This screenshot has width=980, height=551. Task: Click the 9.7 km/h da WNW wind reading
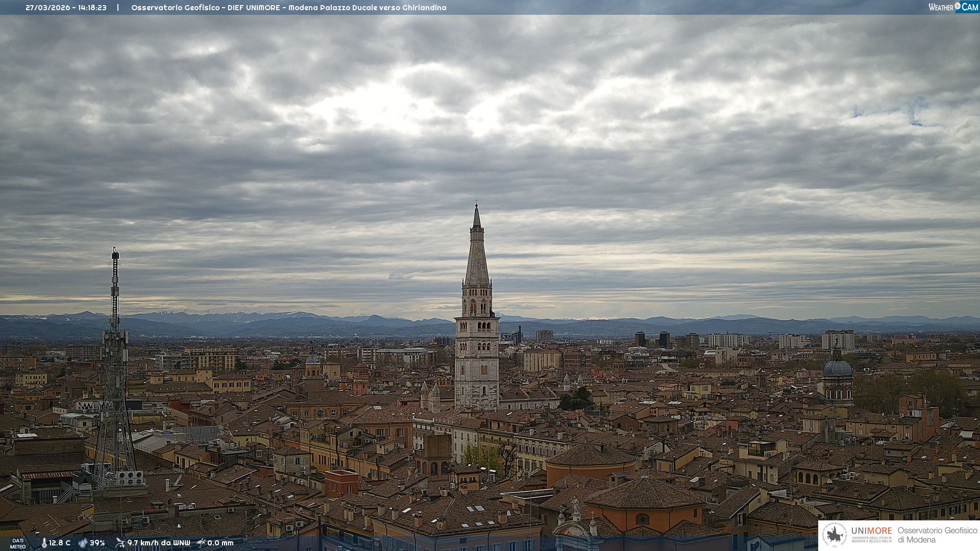click(158, 543)
